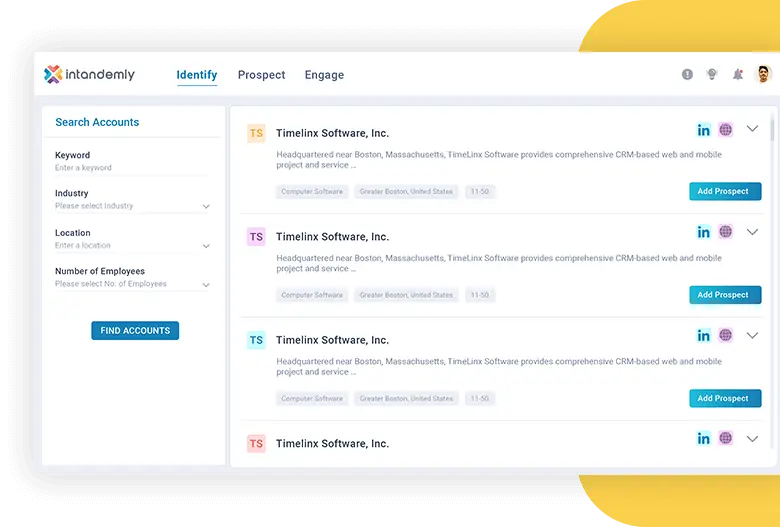Image resolution: width=780 pixels, height=527 pixels.
Task: Open the Number of Employees dropdown
Action: tap(132, 284)
